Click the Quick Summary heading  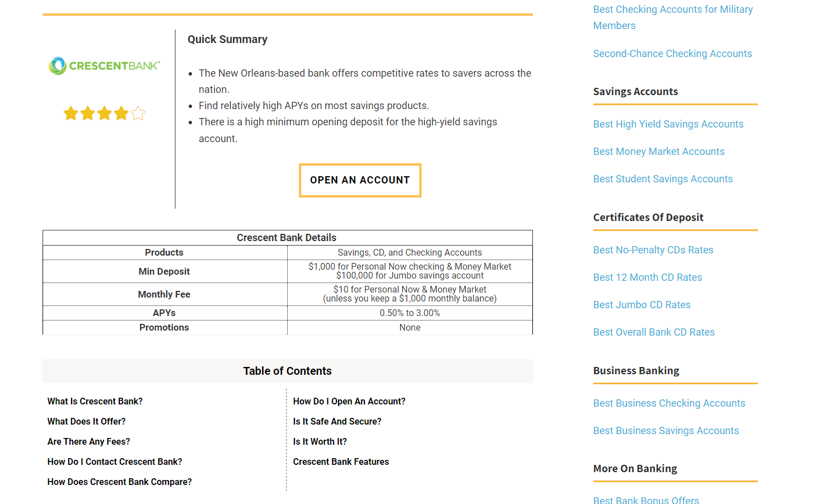(227, 39)
